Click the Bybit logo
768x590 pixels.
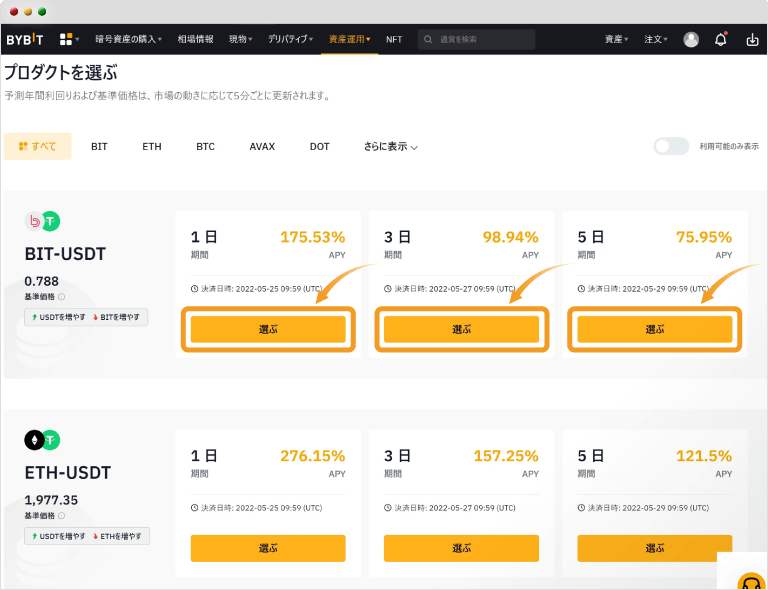(24, 39)
